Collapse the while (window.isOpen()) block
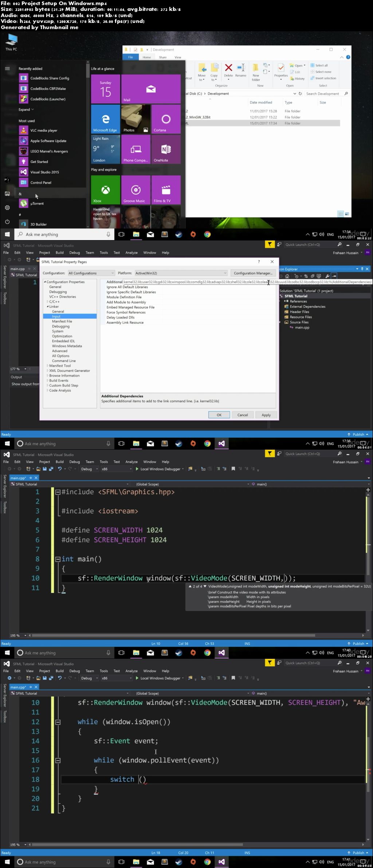The image size is (373, 868). pyautogui.click(x=58, y=722)
